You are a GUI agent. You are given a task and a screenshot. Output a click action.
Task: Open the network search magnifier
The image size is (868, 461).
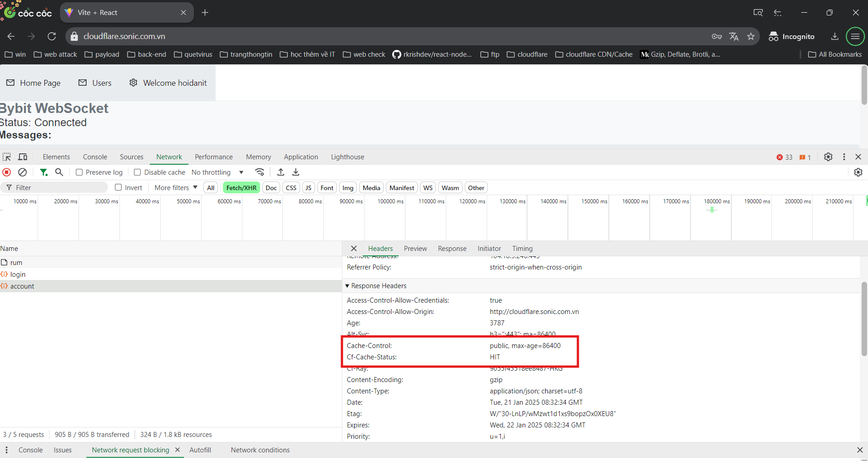point(59,172)
